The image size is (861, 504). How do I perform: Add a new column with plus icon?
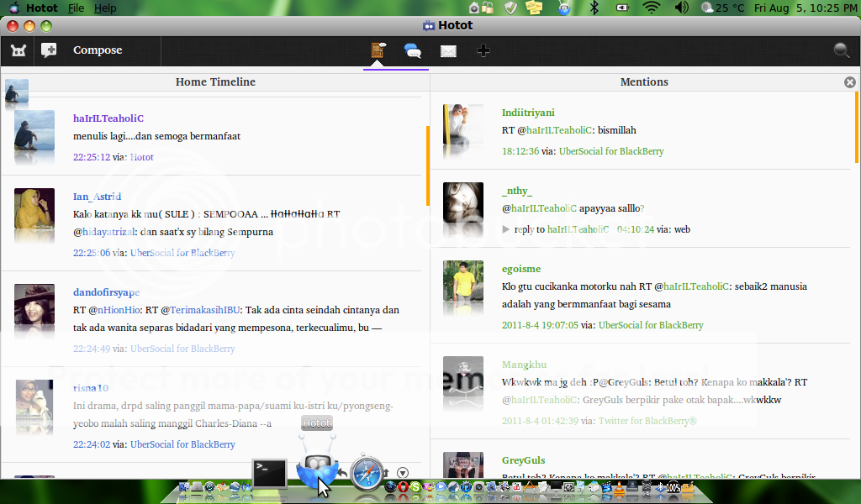point(483,51)
